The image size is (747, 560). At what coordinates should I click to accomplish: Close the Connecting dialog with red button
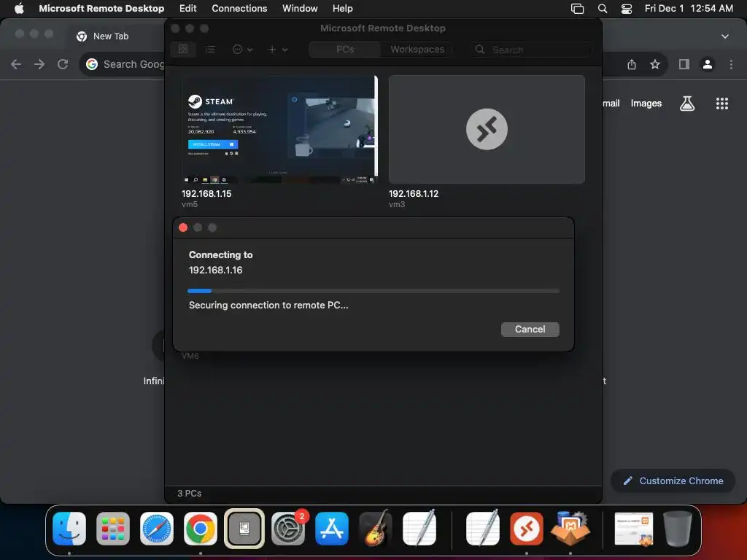pyautogui.click(x=183, y=227)
